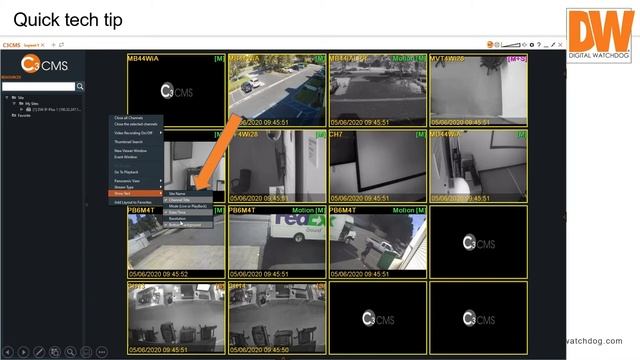Open Video Recording On/Off submenu
The image size is (640, 360).
[136, 133]
